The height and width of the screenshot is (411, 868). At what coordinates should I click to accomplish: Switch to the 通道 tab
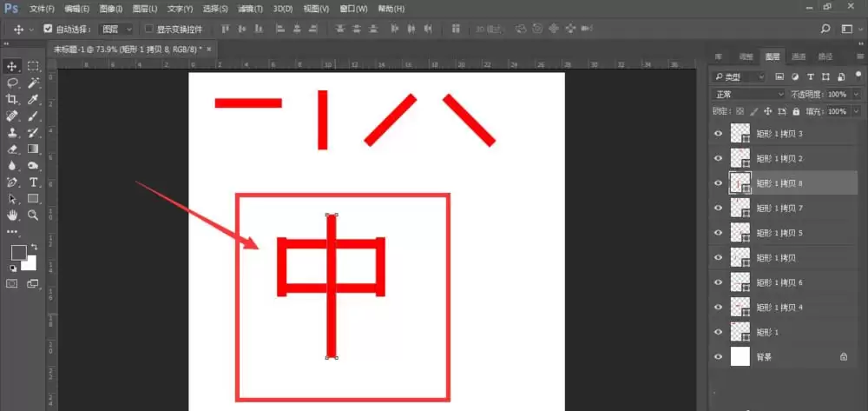[799, 56]
